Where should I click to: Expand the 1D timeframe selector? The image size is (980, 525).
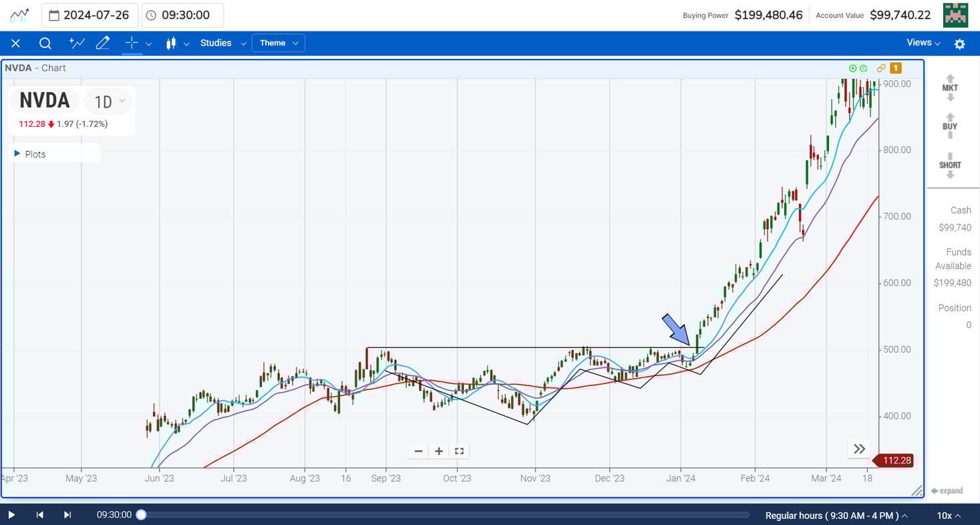click(108, 102)
